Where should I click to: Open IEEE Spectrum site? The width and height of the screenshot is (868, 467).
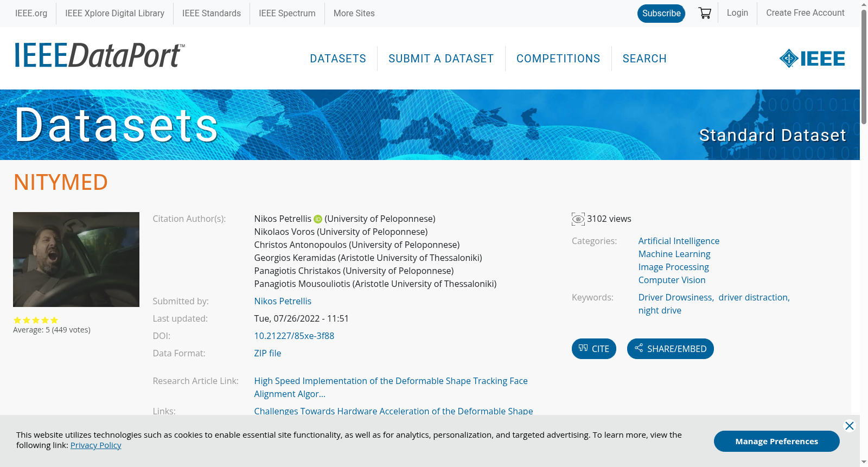[287, 13]
